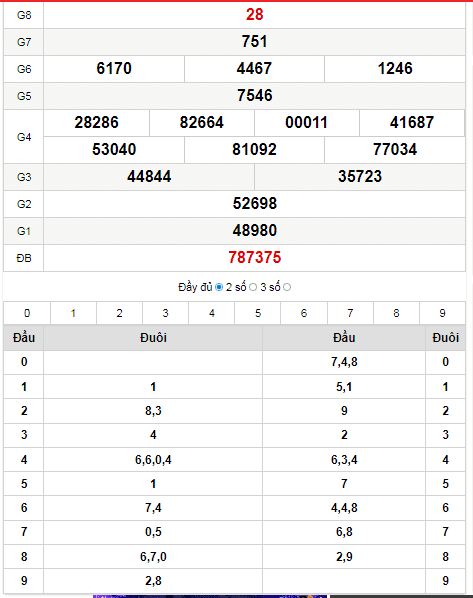Select digit 1 in the number filter row
Image resolution: width=473 pixels, height=598 pixels.
pyautogui.click(x=73, y=313)
